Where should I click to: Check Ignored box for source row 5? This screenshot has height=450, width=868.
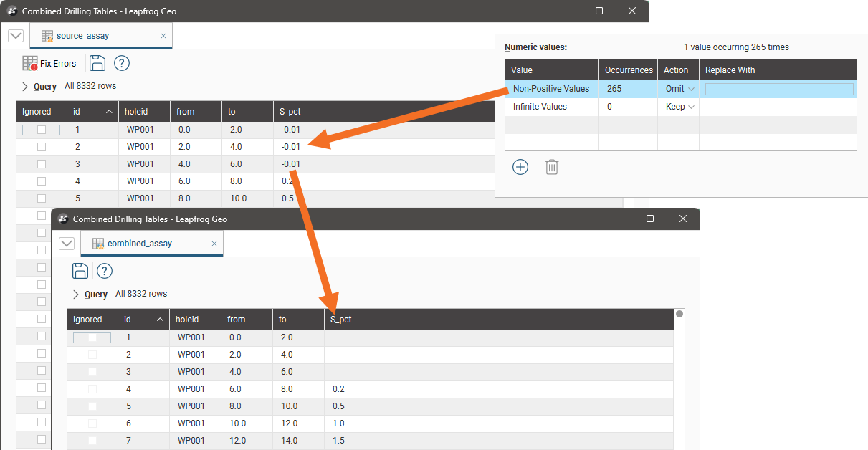point(42,198)
